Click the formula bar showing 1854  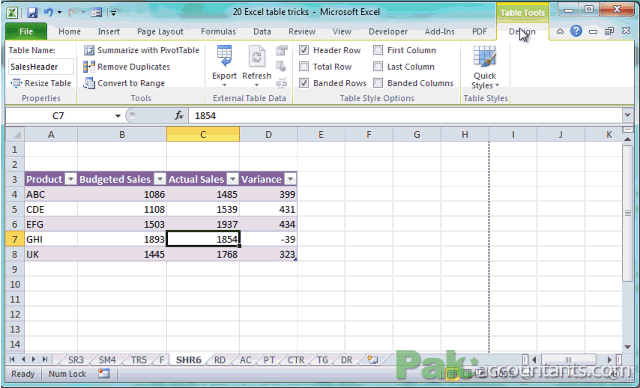click(x=405, y=116)
